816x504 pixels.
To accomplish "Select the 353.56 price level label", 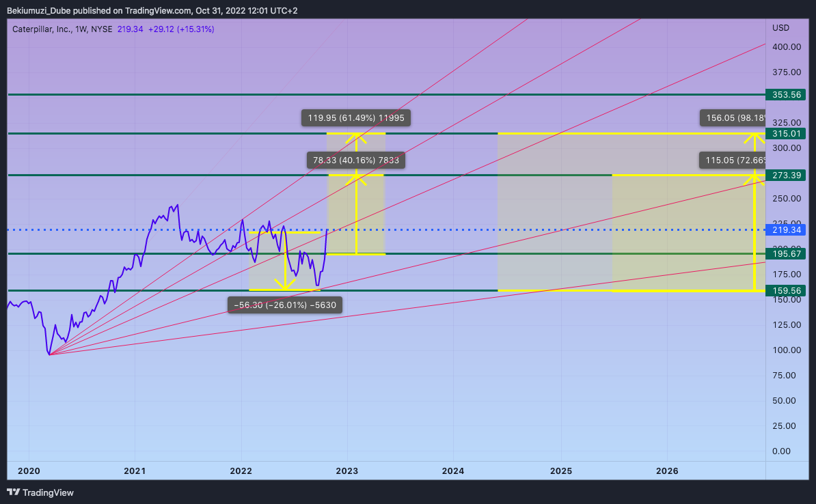I will (x=786, y=95).
